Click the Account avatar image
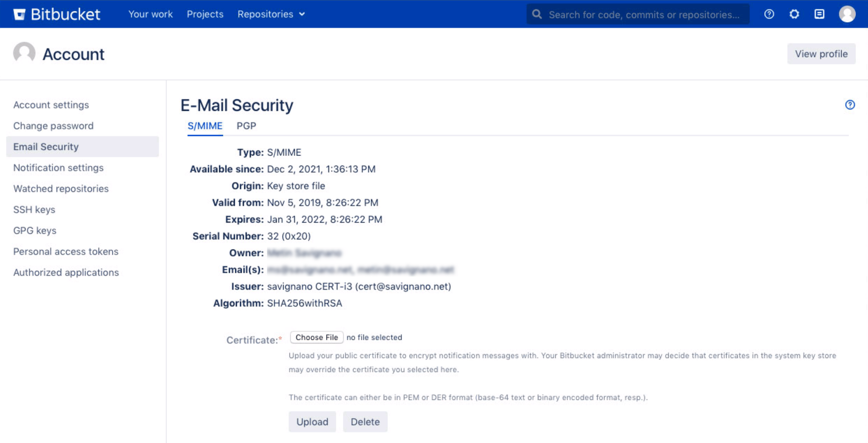This screenshot has width=868, height=443. pos(24,53)
